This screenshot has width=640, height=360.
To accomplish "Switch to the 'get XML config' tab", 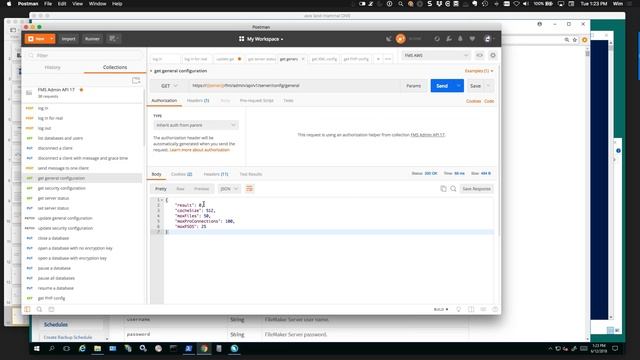I will tap(324, 59).
